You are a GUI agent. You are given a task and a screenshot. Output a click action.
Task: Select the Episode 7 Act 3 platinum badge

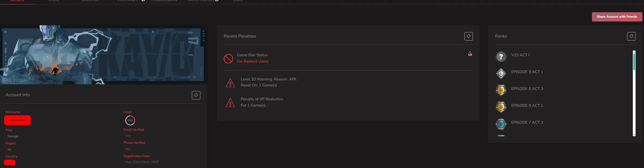click(501, 124)
